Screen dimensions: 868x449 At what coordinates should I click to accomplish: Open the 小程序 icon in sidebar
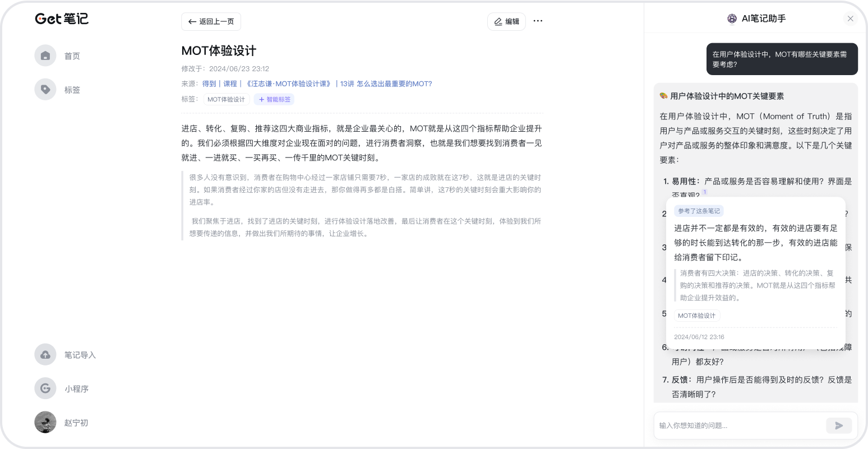tap(45, 388)
